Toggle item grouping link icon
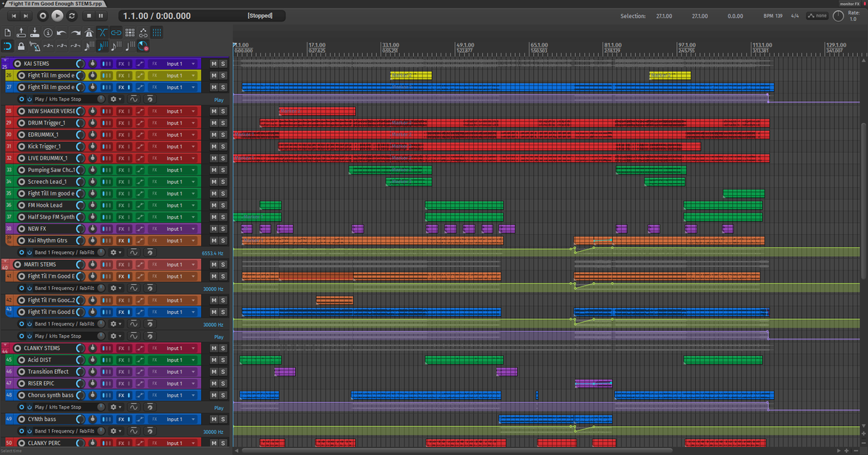The image size is (868, 455). tap(116, 33)
